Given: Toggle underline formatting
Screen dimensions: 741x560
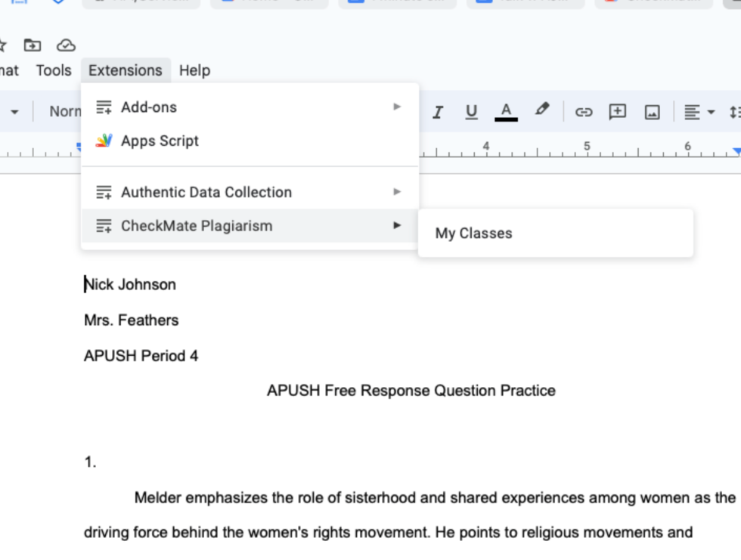Looking at the screenshot, I should pos(471,110).
